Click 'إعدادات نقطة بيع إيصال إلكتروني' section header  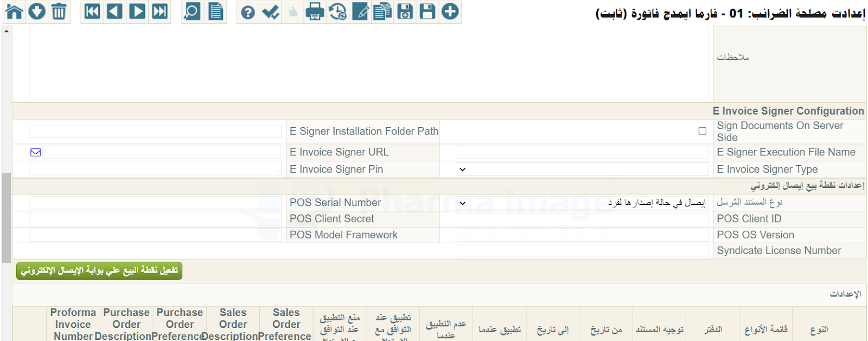(807, 186)
